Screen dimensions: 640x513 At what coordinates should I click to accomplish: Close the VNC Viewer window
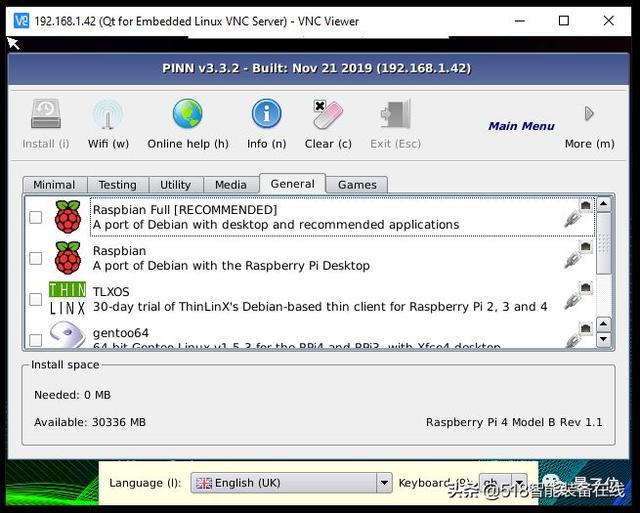(x=609, y=20)
